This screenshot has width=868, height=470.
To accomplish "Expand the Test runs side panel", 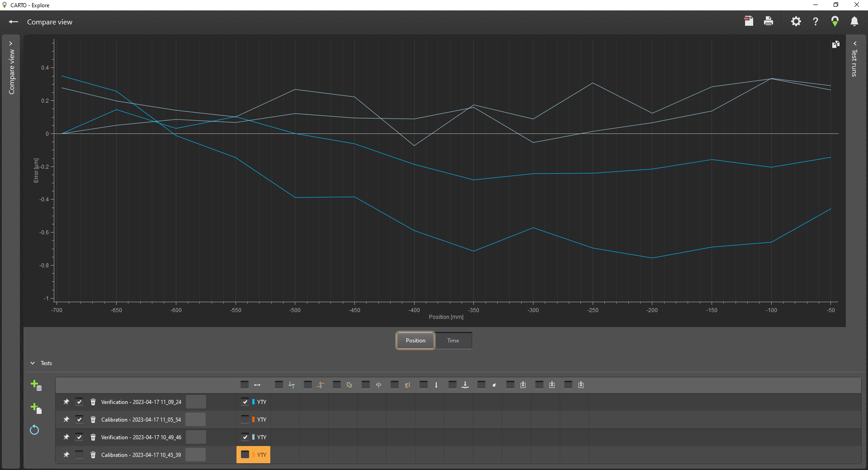I will coord(854,59).
